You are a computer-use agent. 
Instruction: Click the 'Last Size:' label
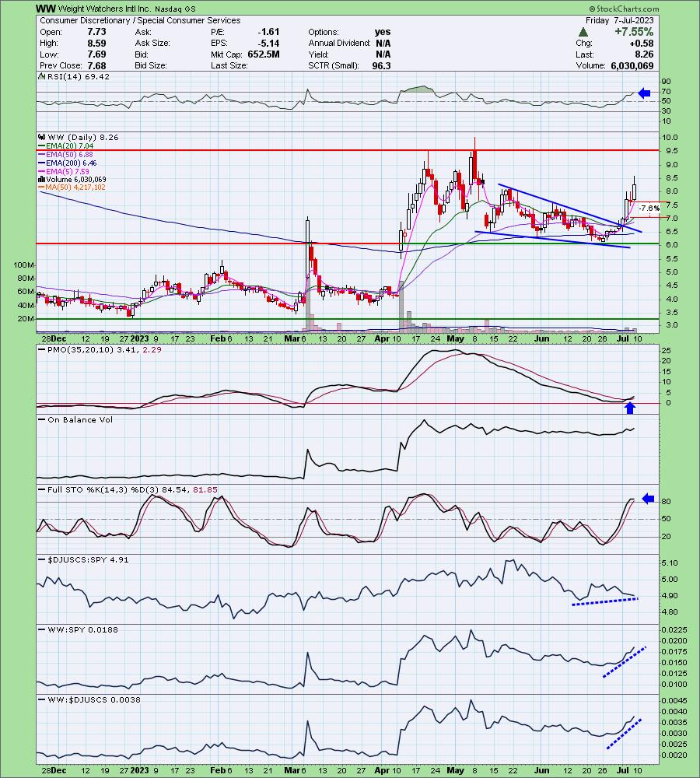click(x=229, y=65)
